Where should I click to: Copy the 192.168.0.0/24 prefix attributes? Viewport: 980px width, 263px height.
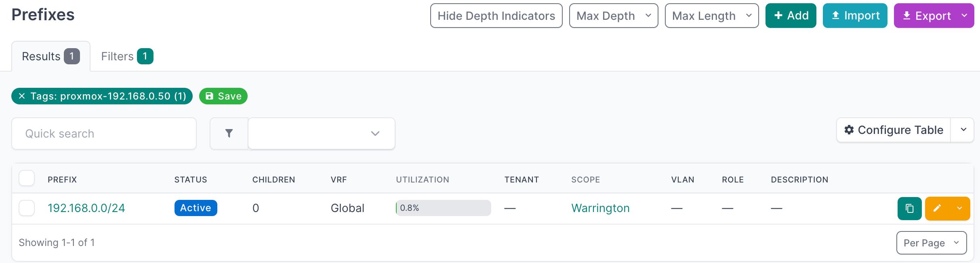click(909, 208)
